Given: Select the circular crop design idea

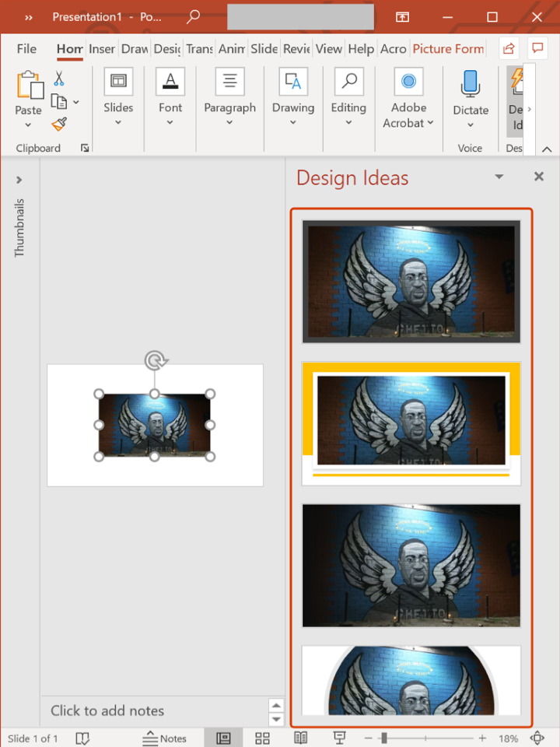Looking at the screenshot, I should (x=411, y=680).
